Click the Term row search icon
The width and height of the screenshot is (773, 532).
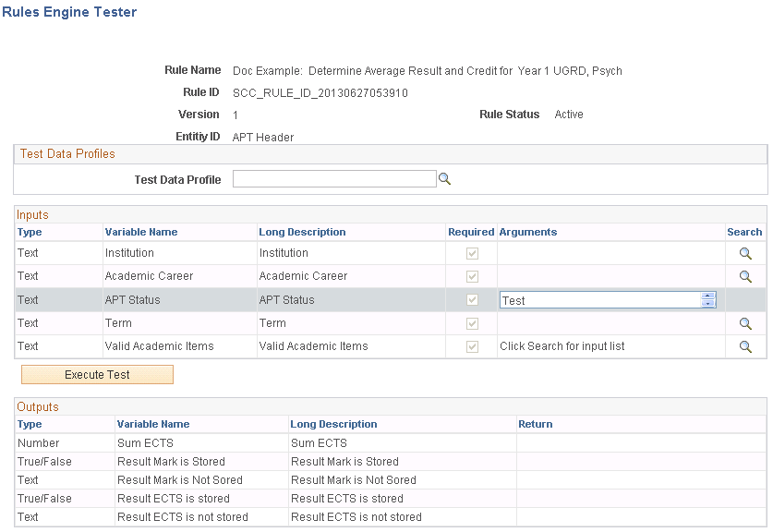click(744, 322)
